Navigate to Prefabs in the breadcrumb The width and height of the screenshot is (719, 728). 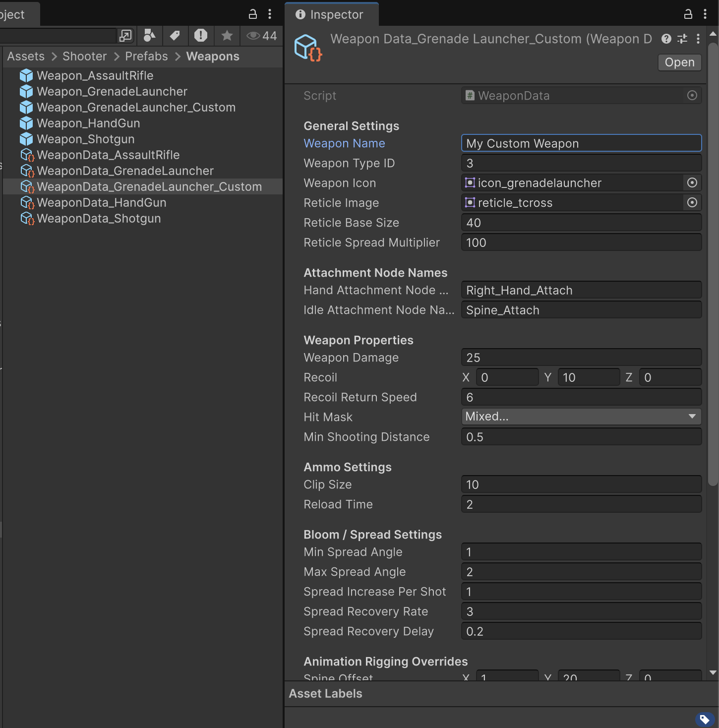pyautogui.click(x=146, y=57)
